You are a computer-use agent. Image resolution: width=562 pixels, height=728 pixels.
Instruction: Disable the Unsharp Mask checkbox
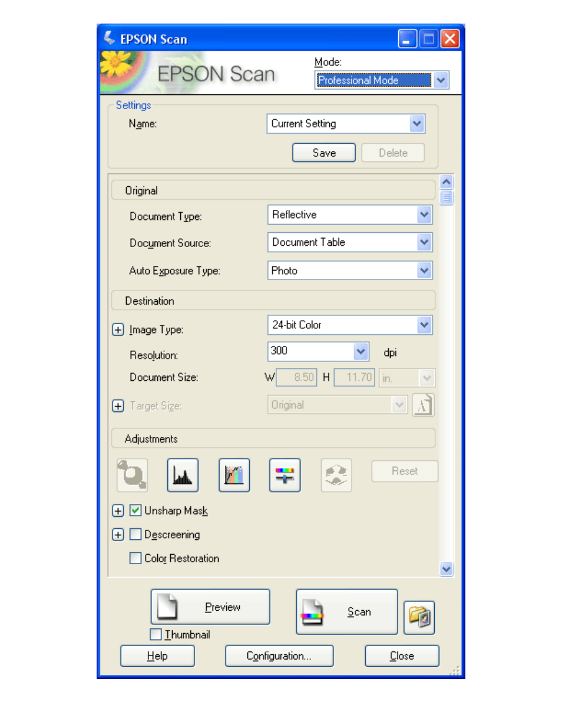point(135,510)
